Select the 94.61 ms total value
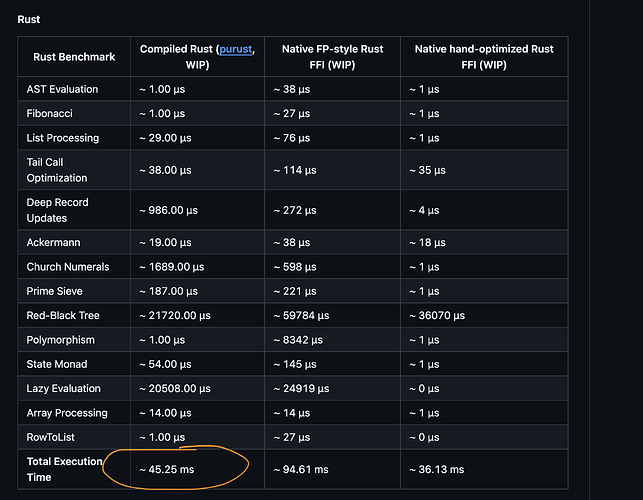 (x=301, y=469)
